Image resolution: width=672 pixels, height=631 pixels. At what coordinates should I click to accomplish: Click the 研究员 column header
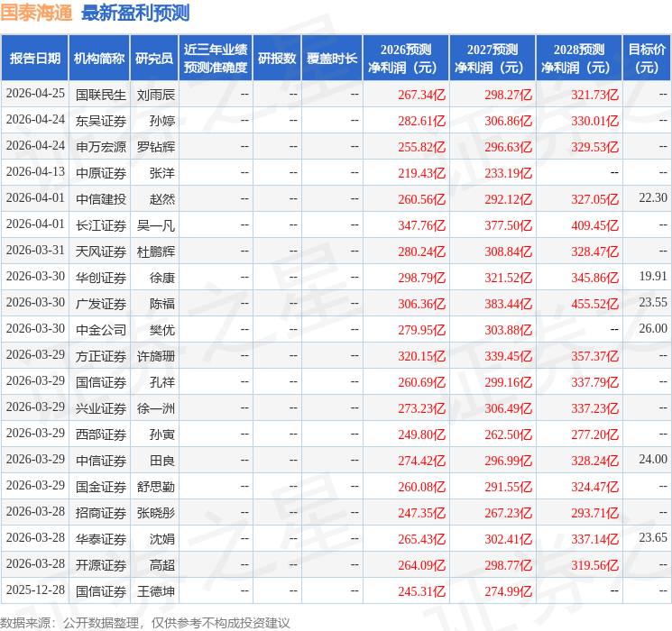coord(154,59)
